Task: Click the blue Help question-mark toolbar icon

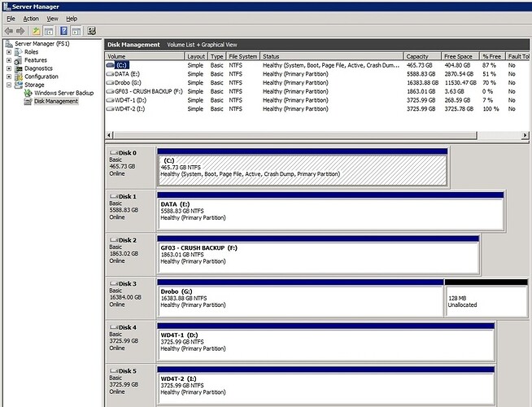Action: click(x=63, y=31)
